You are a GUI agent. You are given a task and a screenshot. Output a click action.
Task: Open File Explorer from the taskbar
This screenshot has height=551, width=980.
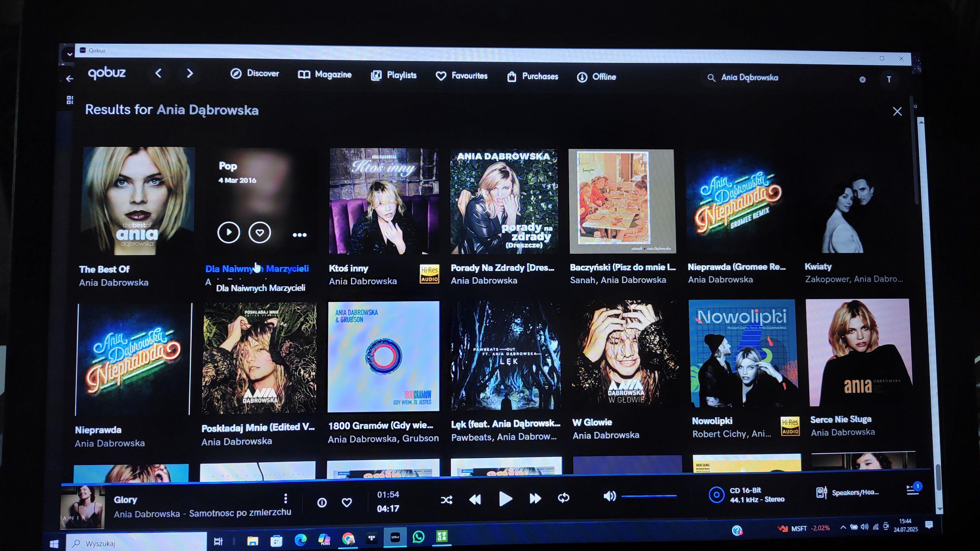click(253, 541)
